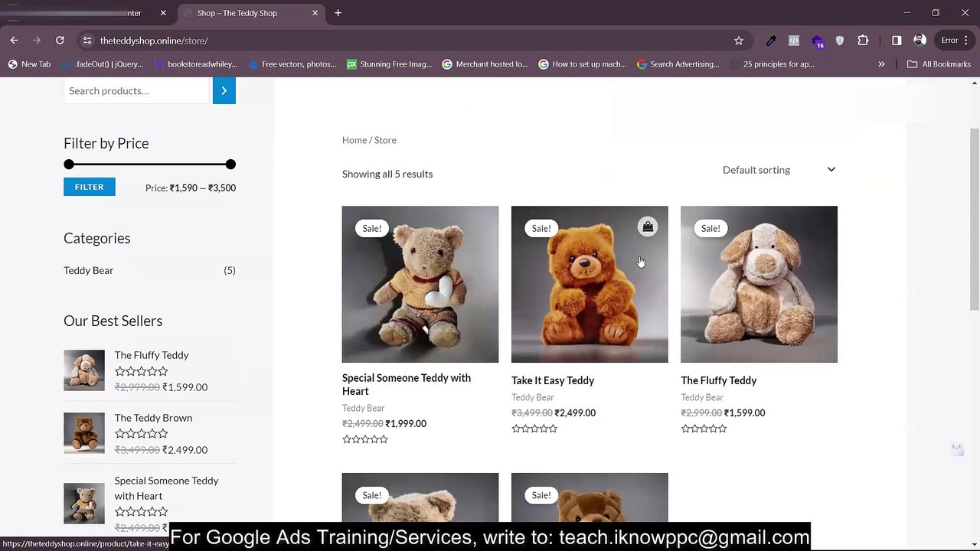The height and width of the screenshot is (551, 980).
Task: Open the bookstoreadwhiley bookmark
Action: [195, 64]
